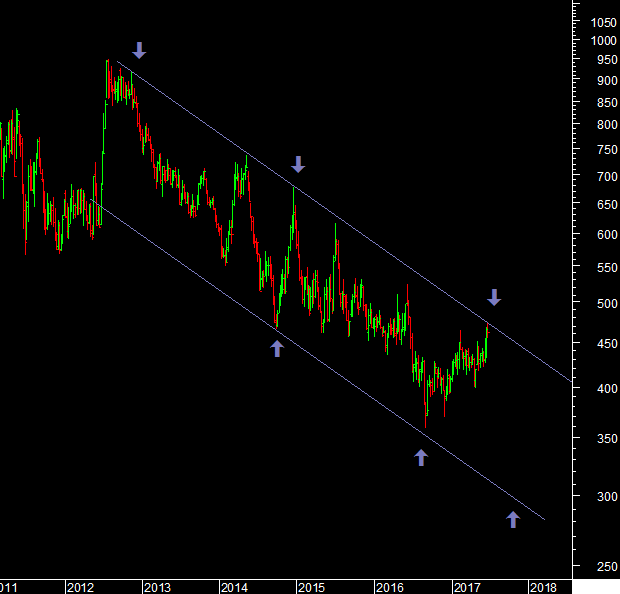
Task: Select the 550 price label
Action: coord(607,269)
